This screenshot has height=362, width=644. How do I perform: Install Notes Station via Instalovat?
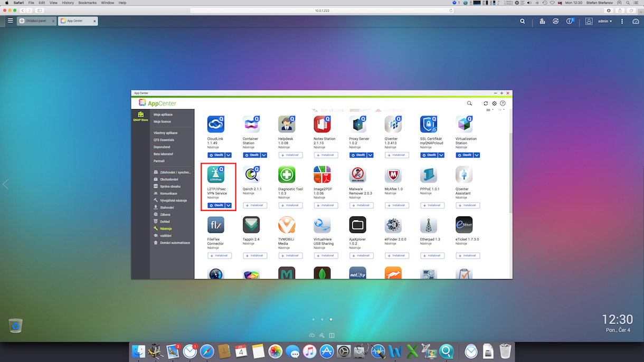pos(326,155)
